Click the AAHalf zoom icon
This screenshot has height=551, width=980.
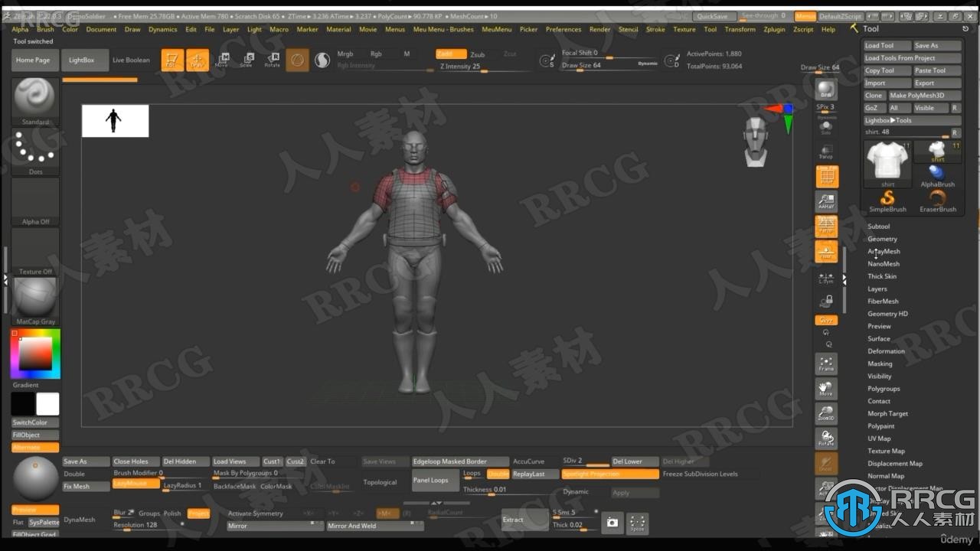(x=826, y=202)
